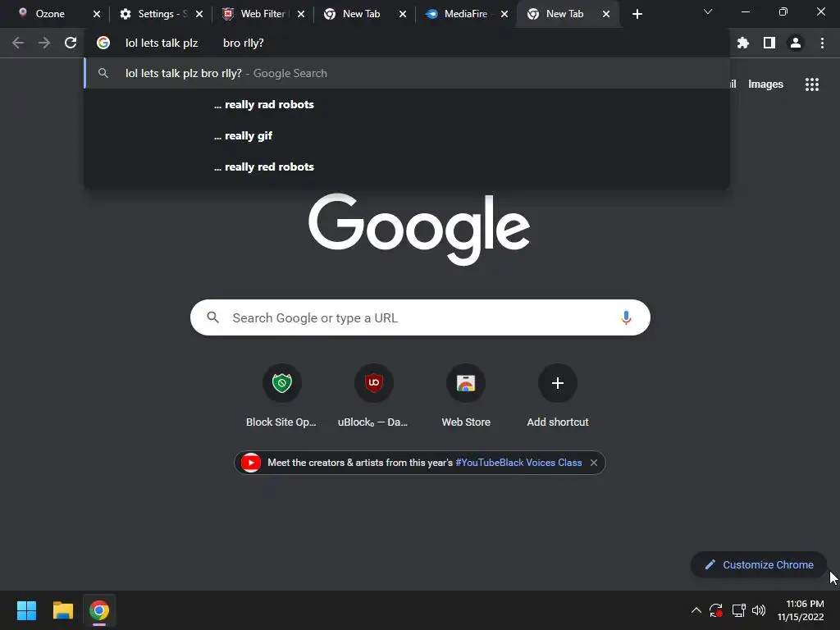Click the Google logo doodle
This screenshot has width=840, height=630.
[419, 229]
